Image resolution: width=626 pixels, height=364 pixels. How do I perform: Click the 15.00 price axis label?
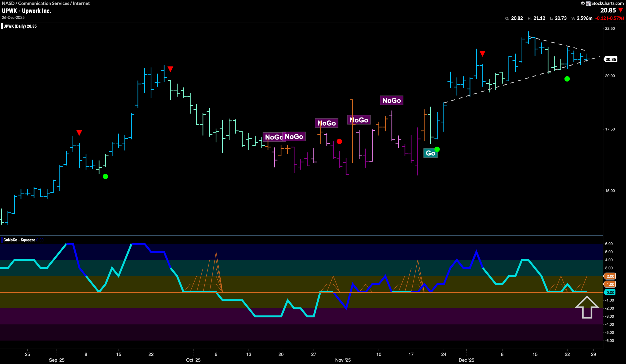click(x=610, y=191)
